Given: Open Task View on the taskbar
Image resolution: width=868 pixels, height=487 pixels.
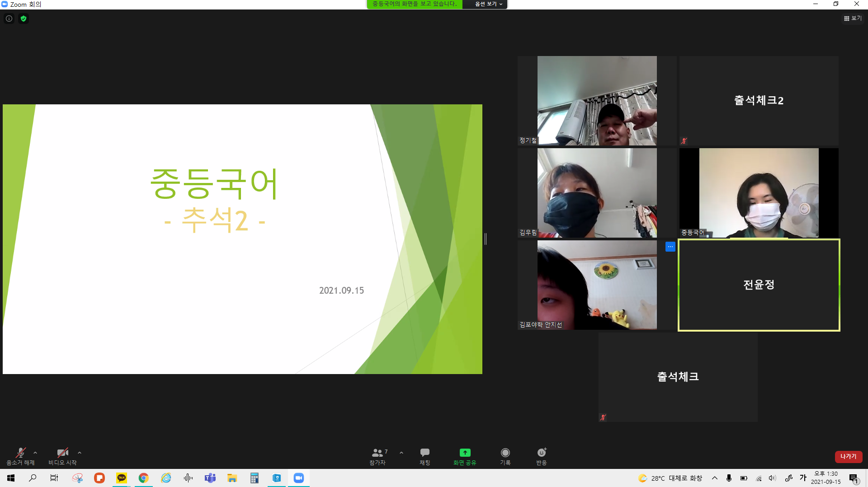Looking at the screenshot, I should pyautogui.click(x=54, y=478).
